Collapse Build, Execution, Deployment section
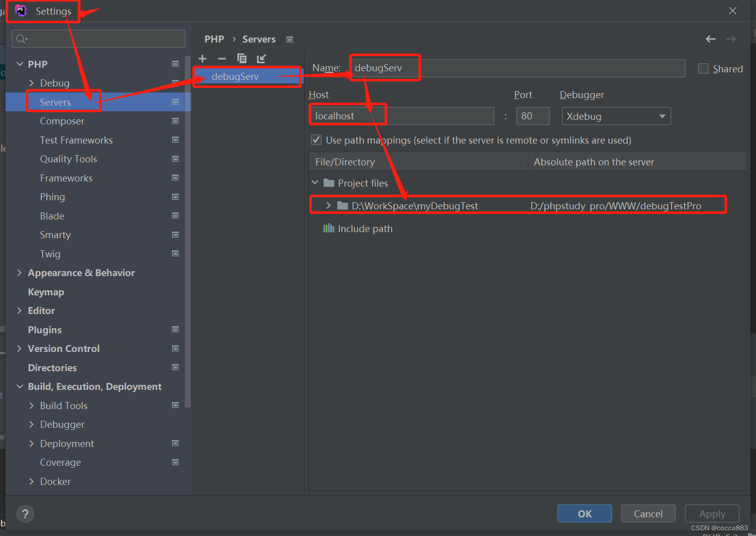756x536 pixels. [20, 386]
